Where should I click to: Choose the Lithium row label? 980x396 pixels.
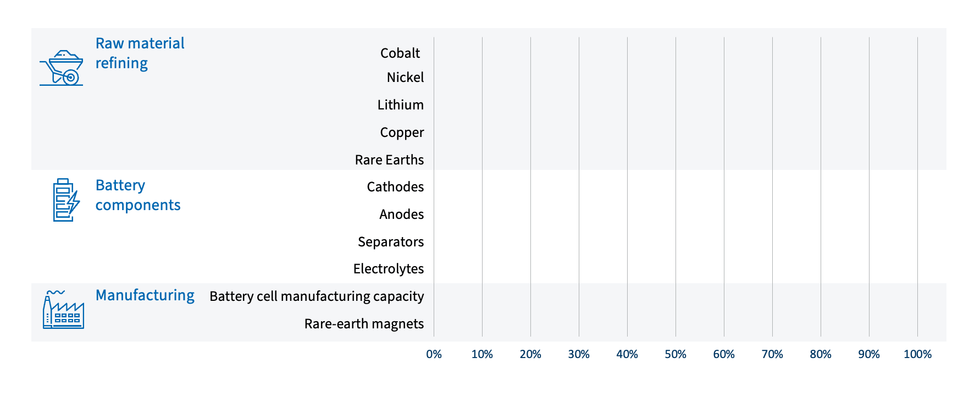click(x=400, y=105)
